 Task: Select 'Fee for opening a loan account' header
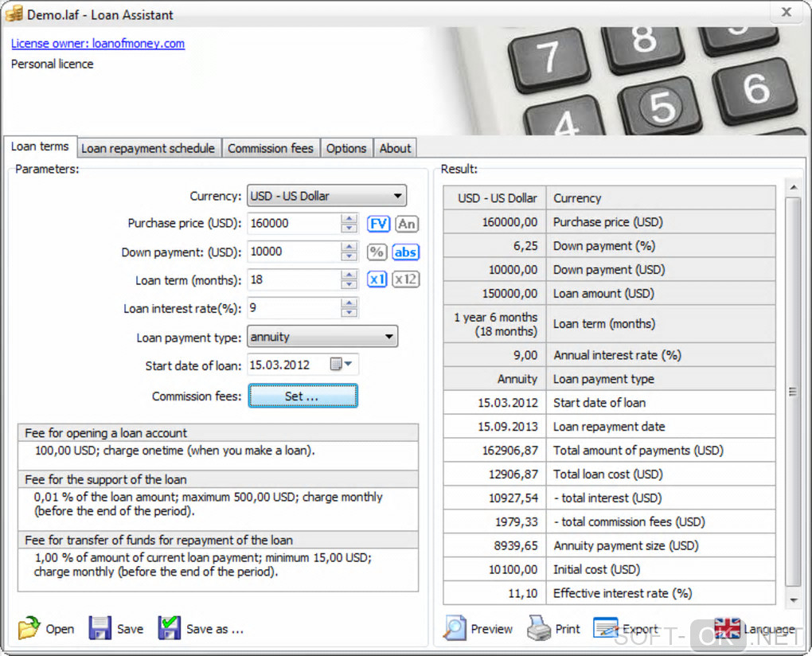click(218, 433)
